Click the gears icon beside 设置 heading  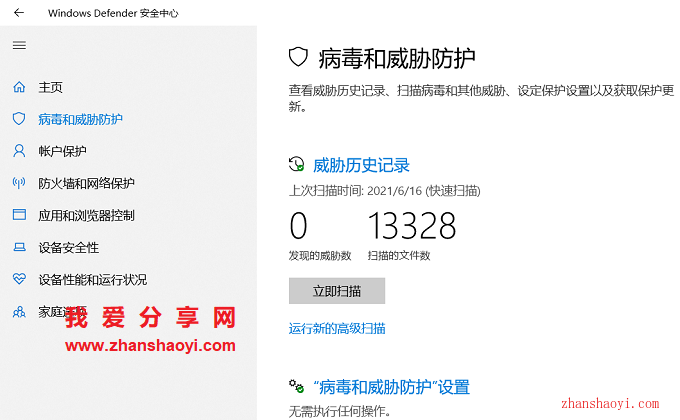(297, 386)
